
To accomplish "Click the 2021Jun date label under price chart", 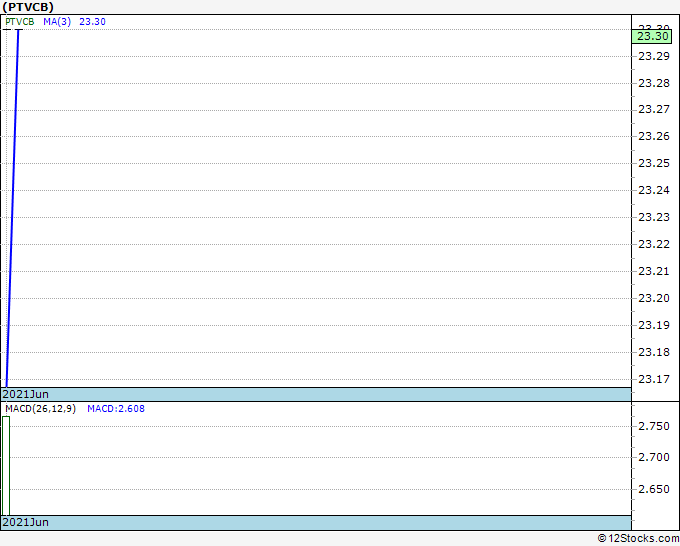I will tap(25, 394).
